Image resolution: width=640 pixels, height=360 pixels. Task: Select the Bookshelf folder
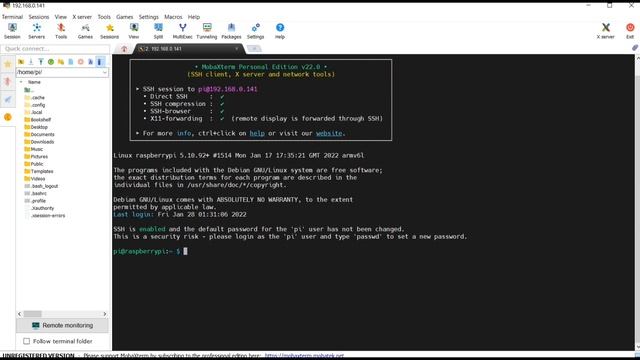pos(38,120)
